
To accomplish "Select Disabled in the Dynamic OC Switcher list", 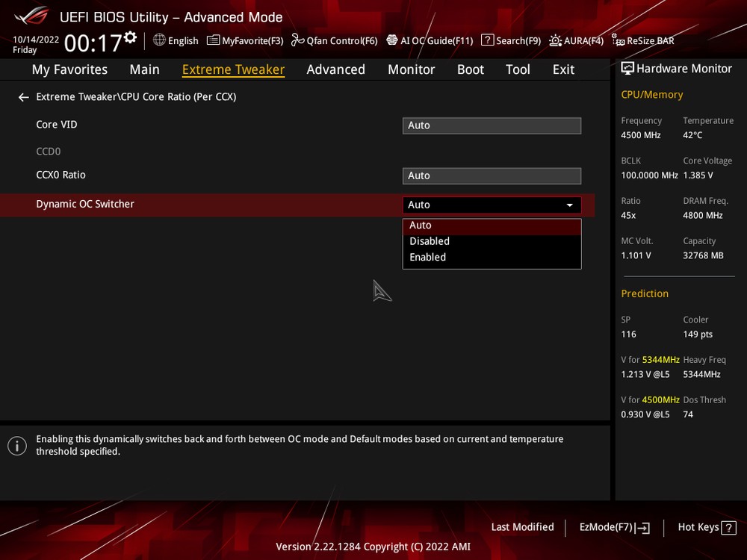I will [x=430, y=241].
